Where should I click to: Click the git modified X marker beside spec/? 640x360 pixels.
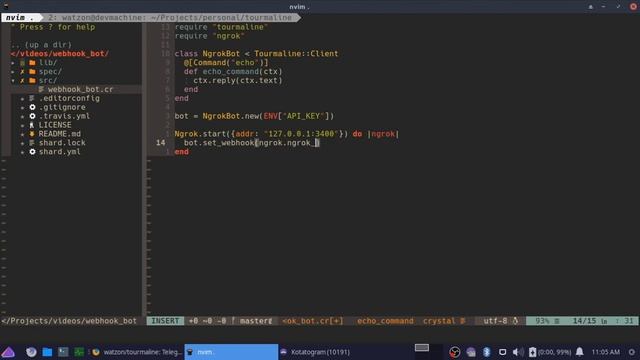(x=22, y=72)
